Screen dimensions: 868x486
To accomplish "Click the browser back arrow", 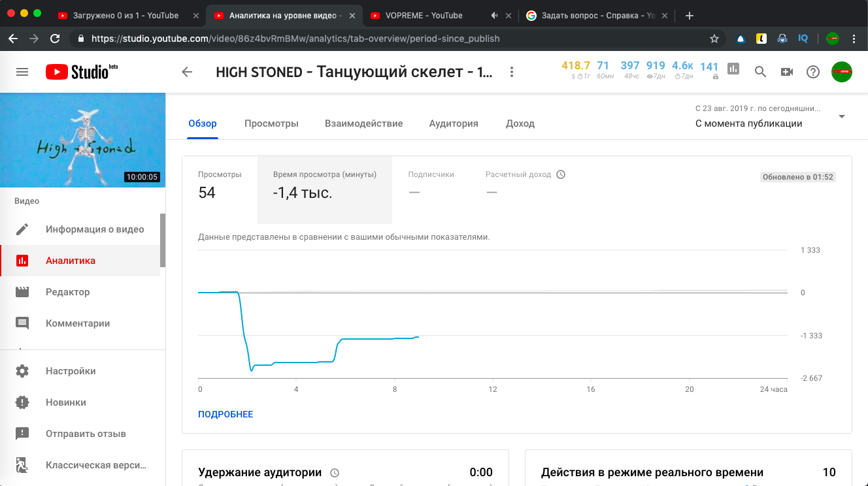I will (x=13, y=39).
